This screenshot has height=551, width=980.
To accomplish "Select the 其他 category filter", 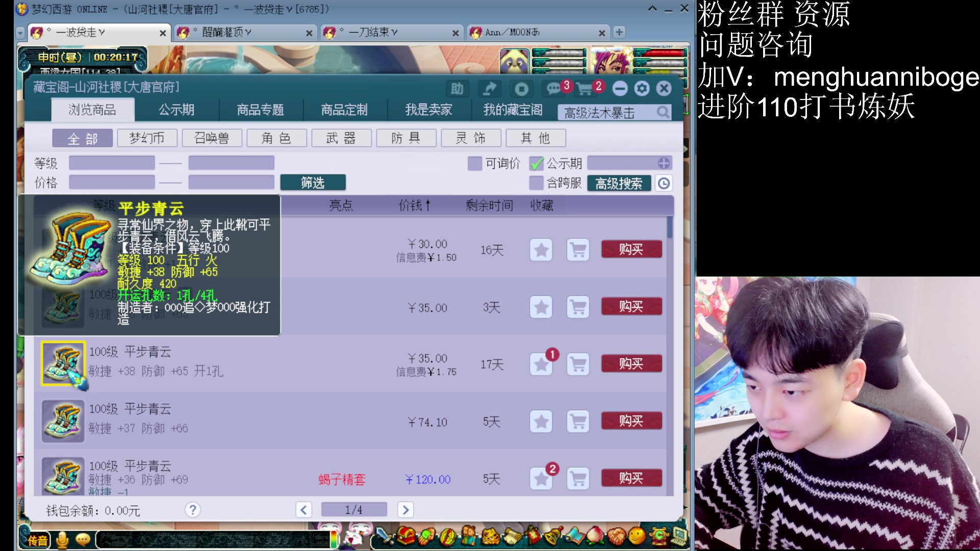I will (x=536, y=138).
